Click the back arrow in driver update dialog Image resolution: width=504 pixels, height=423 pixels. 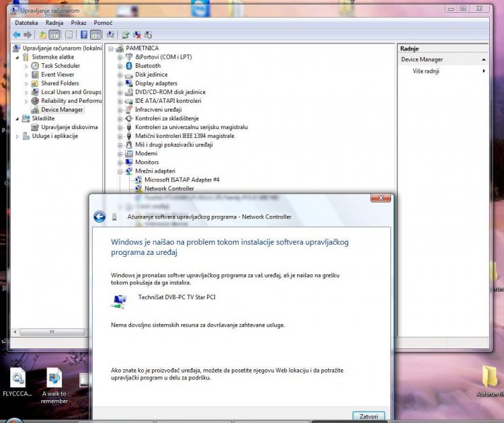click(99, 217)
